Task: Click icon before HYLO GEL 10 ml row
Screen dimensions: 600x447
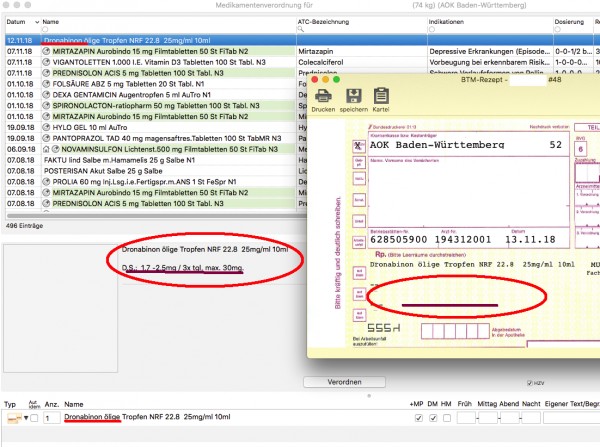Action: point(46,127)
